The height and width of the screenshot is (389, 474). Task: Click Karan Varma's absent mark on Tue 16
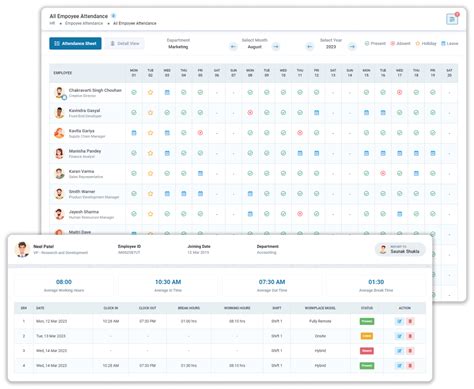[x=383, y=173]
